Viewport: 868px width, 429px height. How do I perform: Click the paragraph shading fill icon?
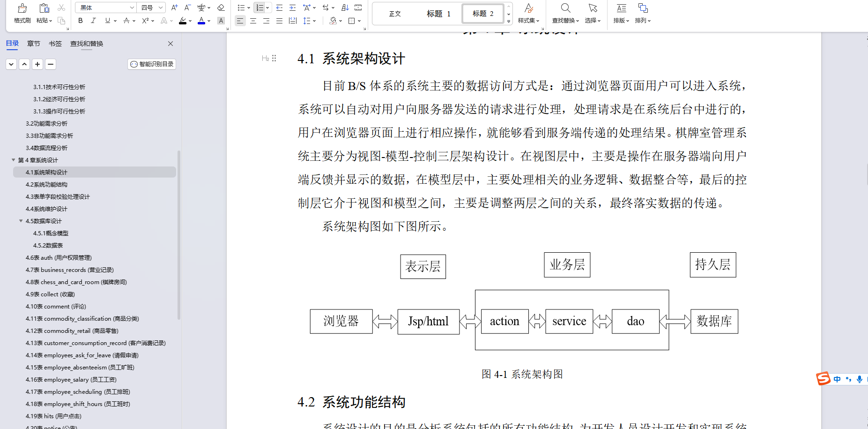click(x=333, y=21)
